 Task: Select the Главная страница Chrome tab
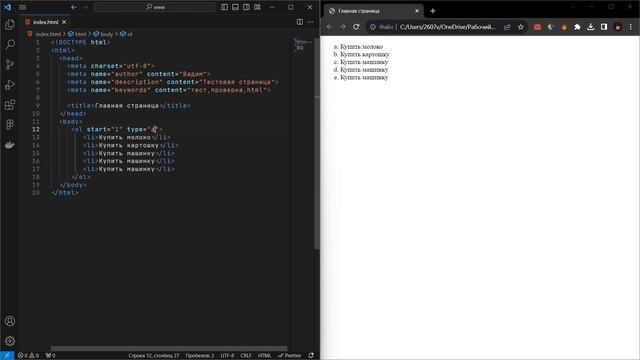373,11
